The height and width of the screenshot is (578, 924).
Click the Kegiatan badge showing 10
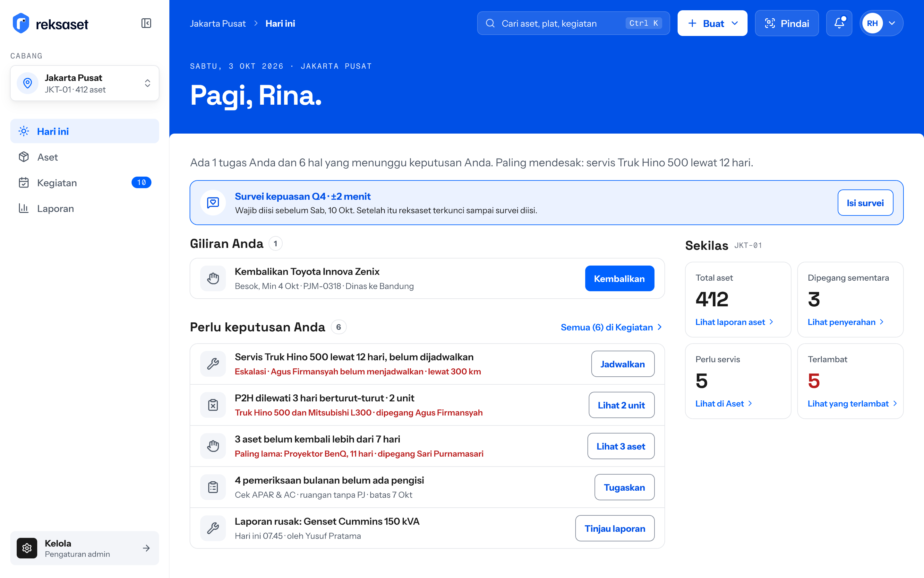point(141,182)
